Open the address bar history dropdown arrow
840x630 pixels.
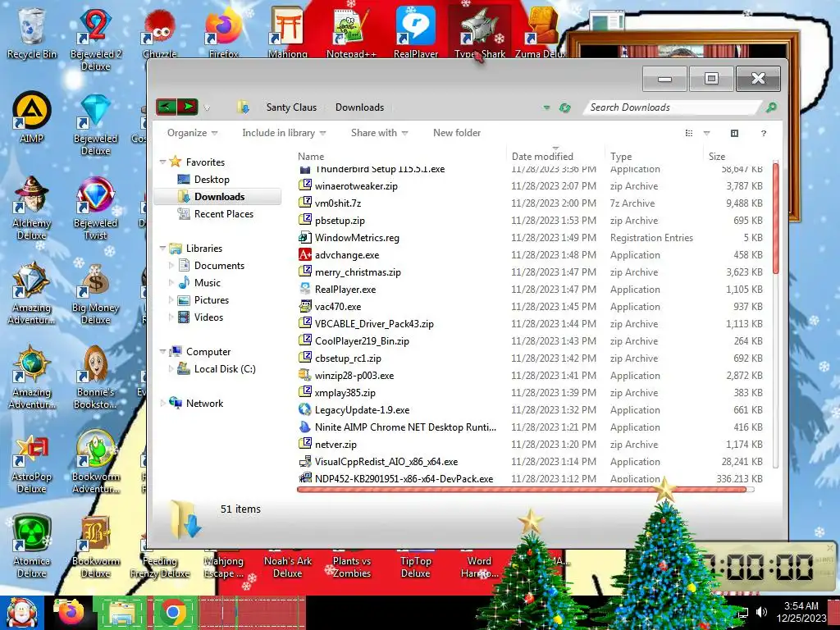point(546,107)
